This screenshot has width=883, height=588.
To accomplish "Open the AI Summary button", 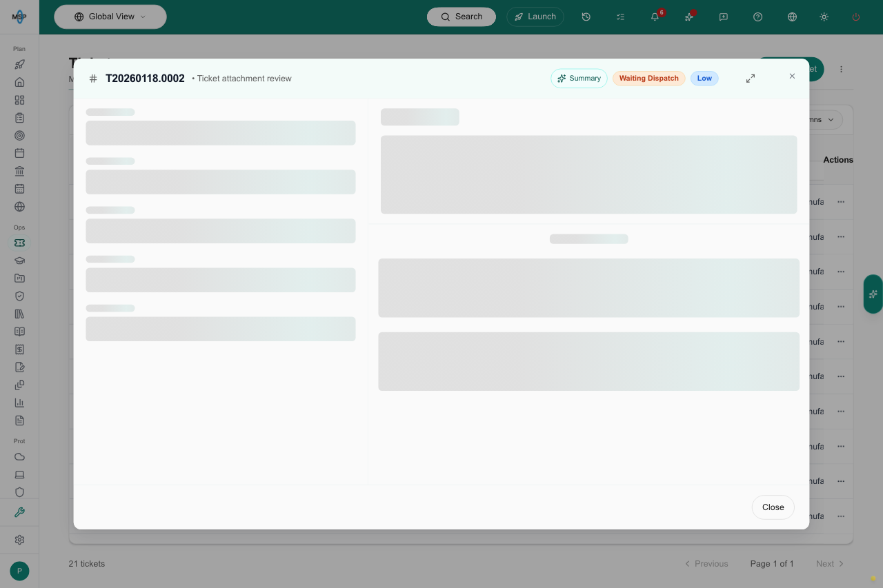I will (x=579, y=79).
